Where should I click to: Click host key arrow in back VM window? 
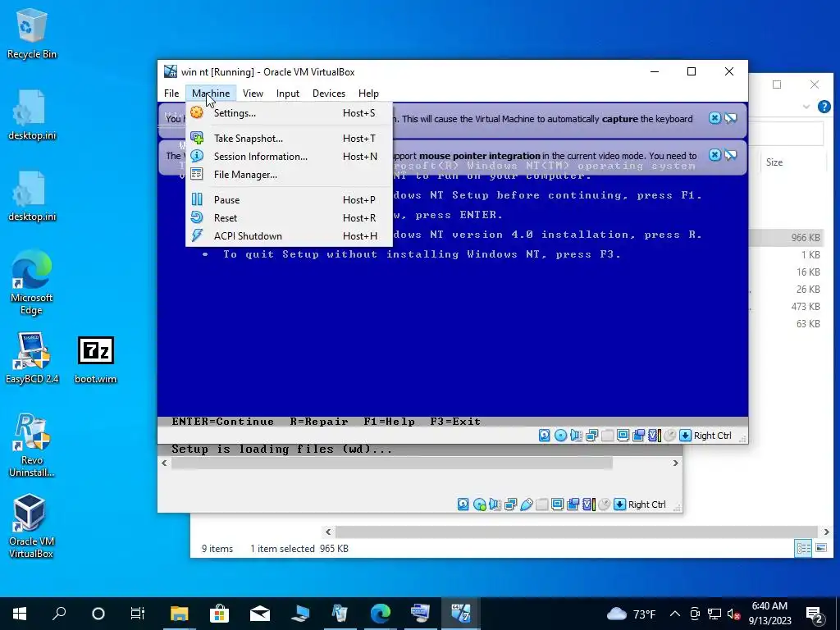click(620, 504)
